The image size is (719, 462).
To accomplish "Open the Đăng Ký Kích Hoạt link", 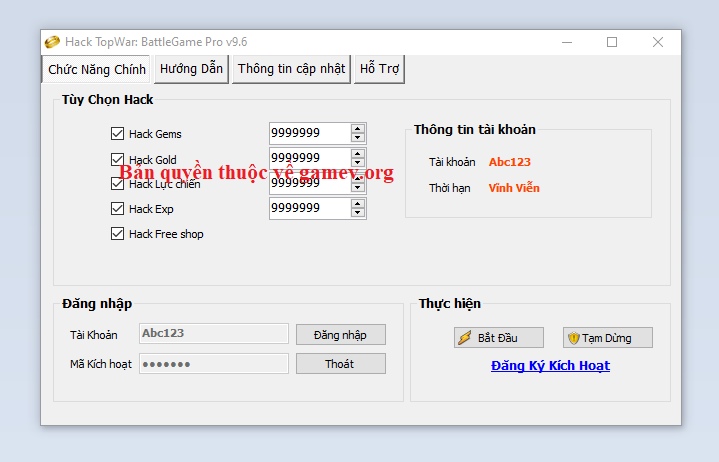I will 550,366.
